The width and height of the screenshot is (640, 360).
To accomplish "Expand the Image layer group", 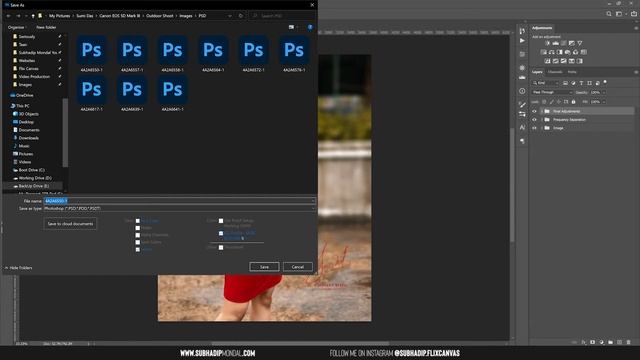I will click(x=542, y=128).
